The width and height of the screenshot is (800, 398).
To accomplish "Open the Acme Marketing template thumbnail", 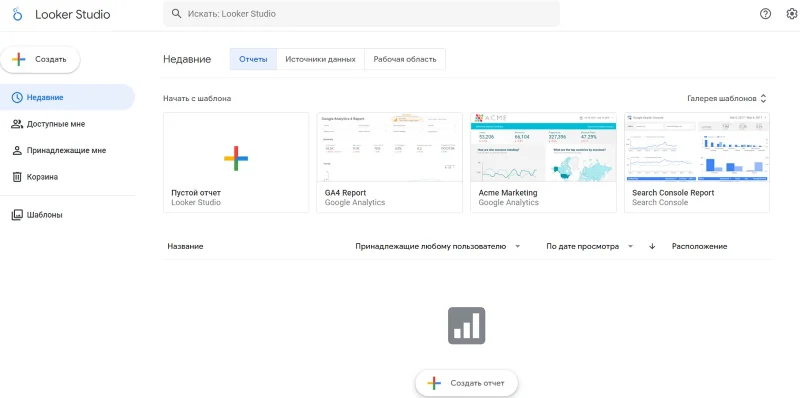I will tap(543, 147).
